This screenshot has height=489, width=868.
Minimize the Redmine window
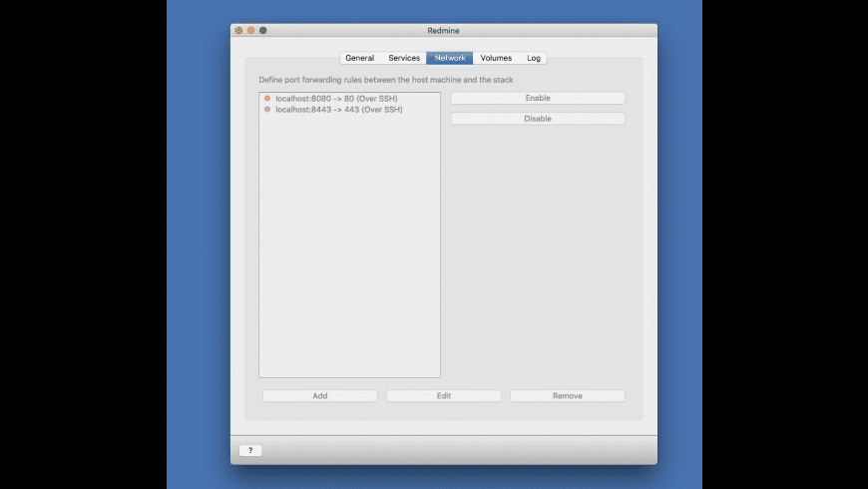click(x=250, y=31)
